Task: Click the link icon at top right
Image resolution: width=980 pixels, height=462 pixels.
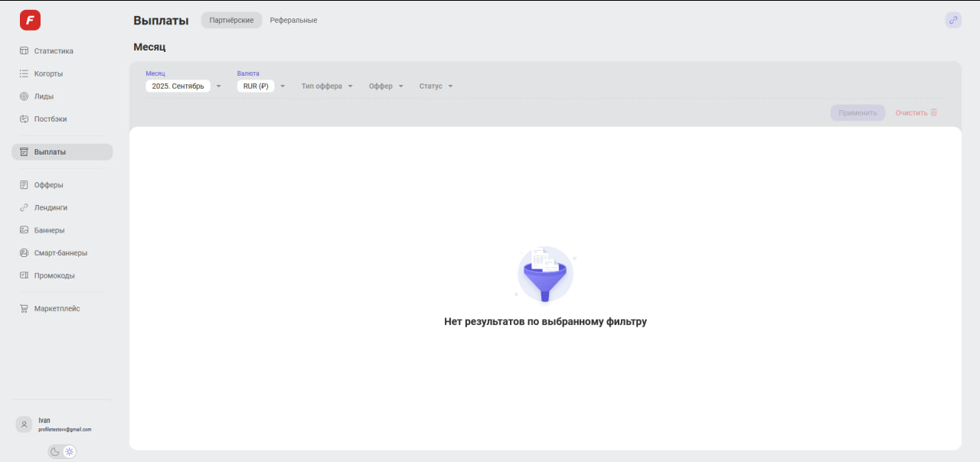Action: (x=953, y=21)
